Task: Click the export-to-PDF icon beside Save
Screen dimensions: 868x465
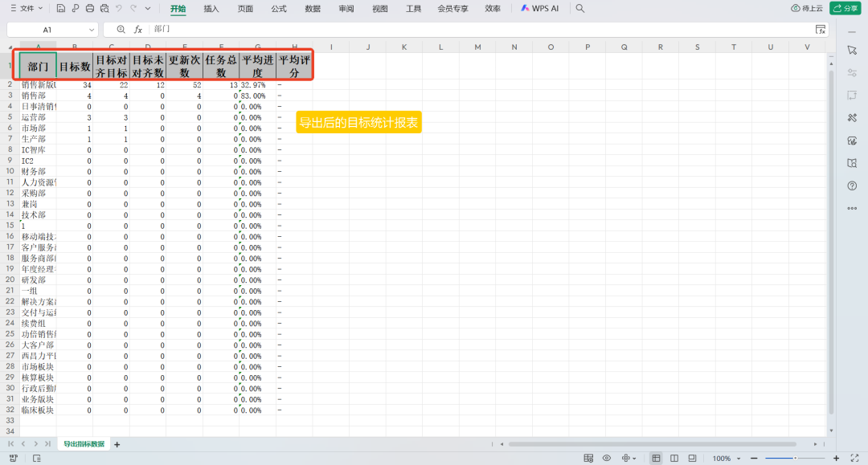Action: (x=76, y=8)
